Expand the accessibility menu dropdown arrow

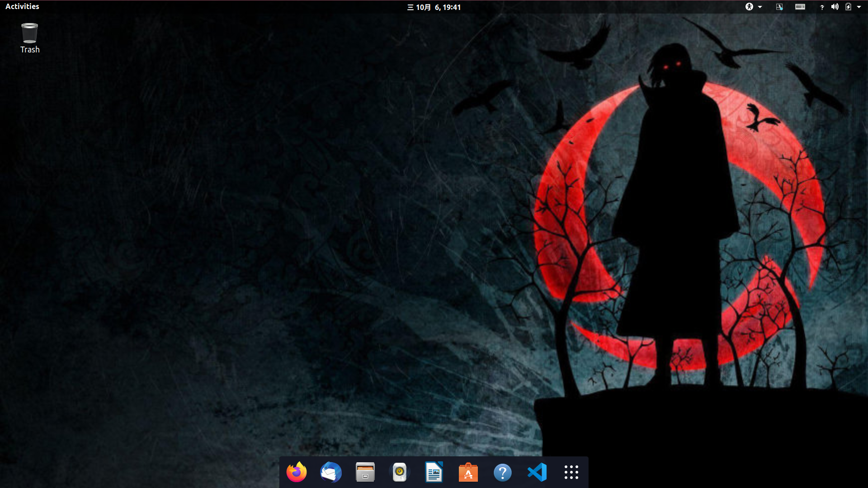click(x=760, y=7)
